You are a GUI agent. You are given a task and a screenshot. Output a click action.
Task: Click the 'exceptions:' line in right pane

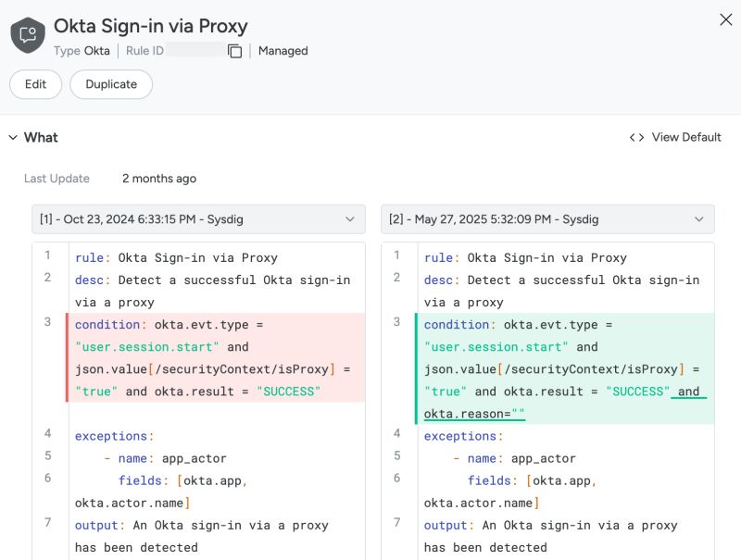[464, 436]
